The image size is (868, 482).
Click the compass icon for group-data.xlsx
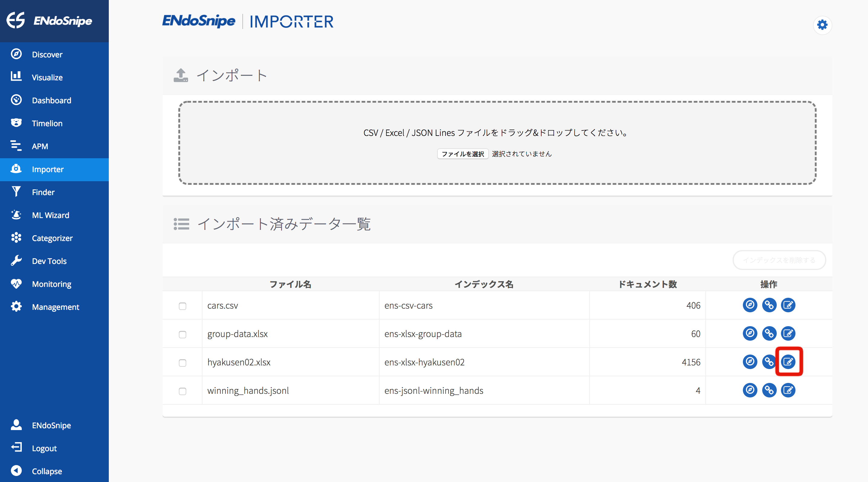click(750, 333)
